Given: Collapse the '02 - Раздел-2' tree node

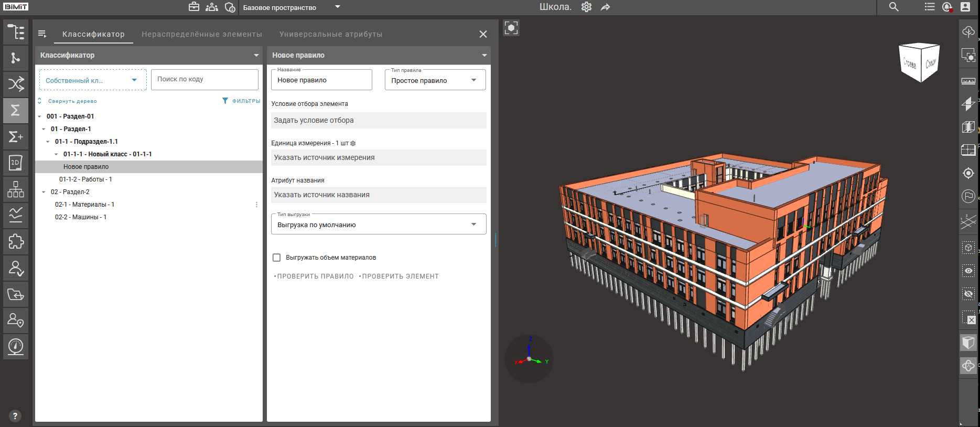Looking at the screenshot, I should pos(44,192).
